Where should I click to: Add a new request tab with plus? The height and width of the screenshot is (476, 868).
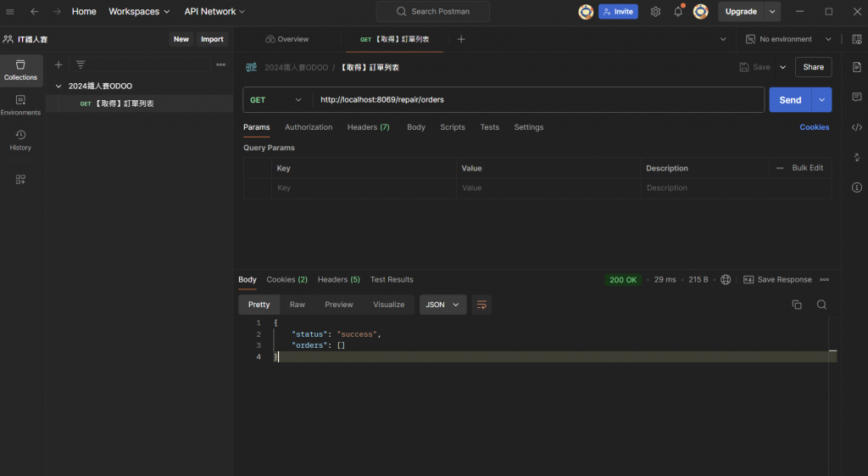461,39
